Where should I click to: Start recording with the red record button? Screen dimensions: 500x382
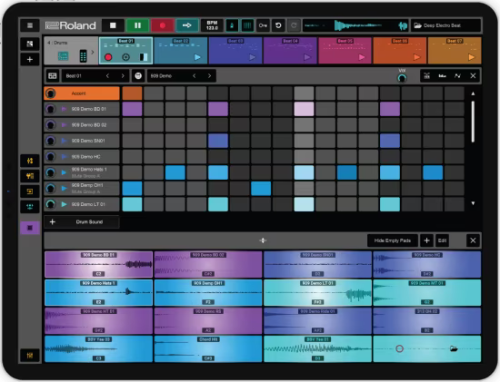(162, 25)
